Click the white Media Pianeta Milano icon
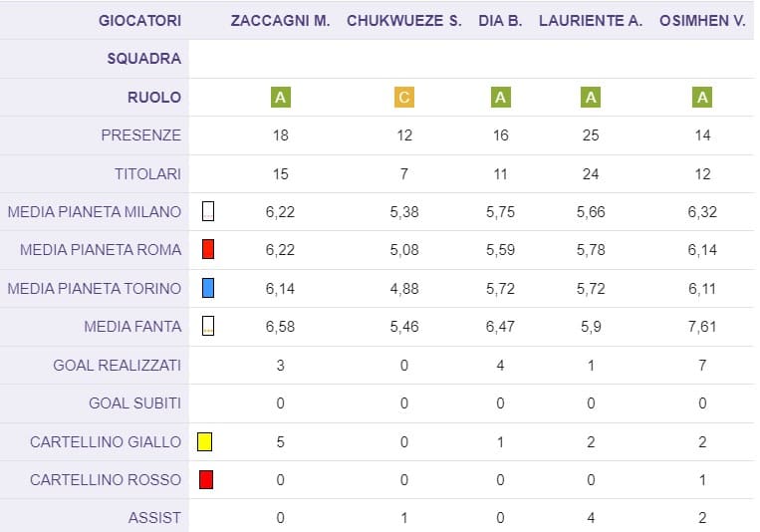Image resolution: width=760 pixels, height=532 pixels. click(208, 211)
